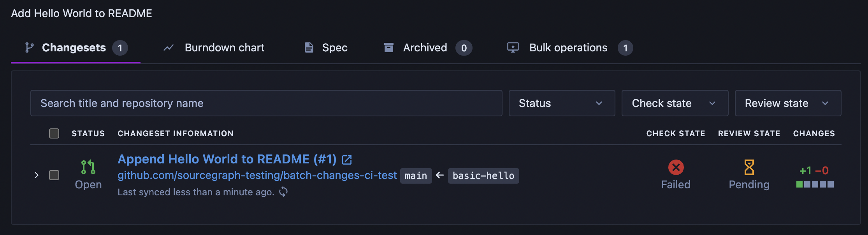The image size is (868, 235).
Task: Click the Pending hourglass review icon
Action: [x=749, y=167]
